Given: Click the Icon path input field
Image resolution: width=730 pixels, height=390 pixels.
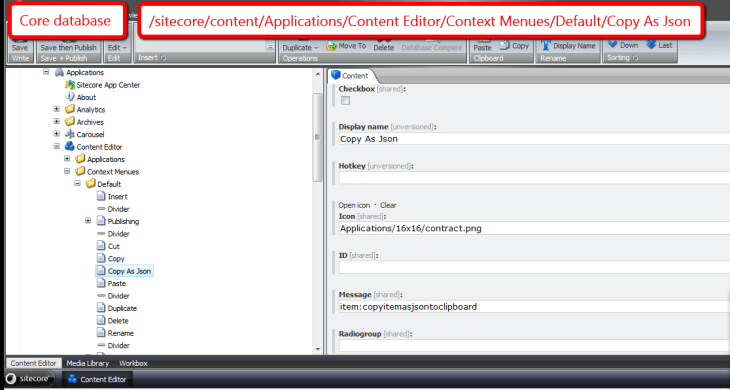Looking at the screenshot, I should point(534,228).
